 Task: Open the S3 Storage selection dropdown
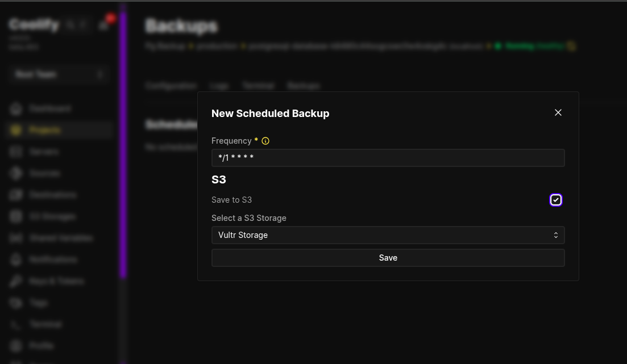(388, 235)
